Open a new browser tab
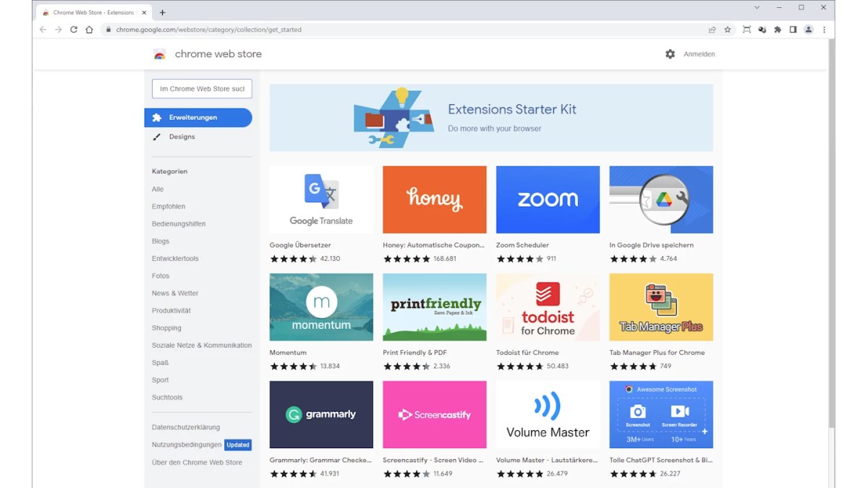 click(162, 12)
